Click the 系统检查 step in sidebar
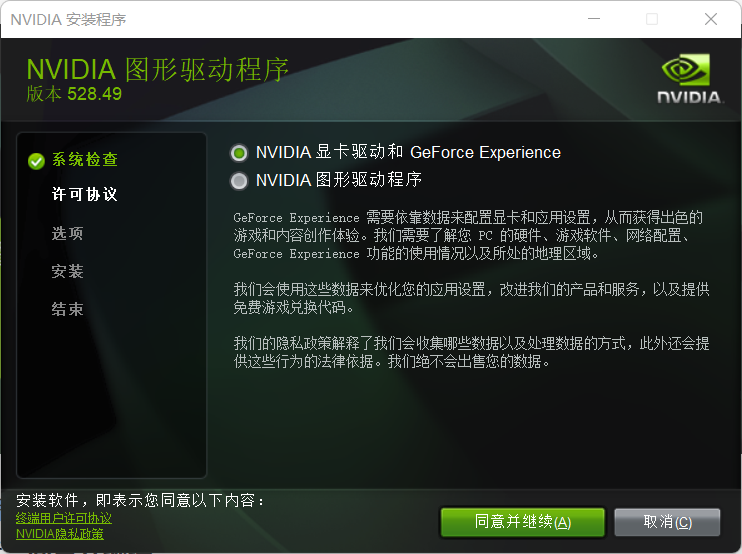 pyautogui.click(x=85, y=159)
